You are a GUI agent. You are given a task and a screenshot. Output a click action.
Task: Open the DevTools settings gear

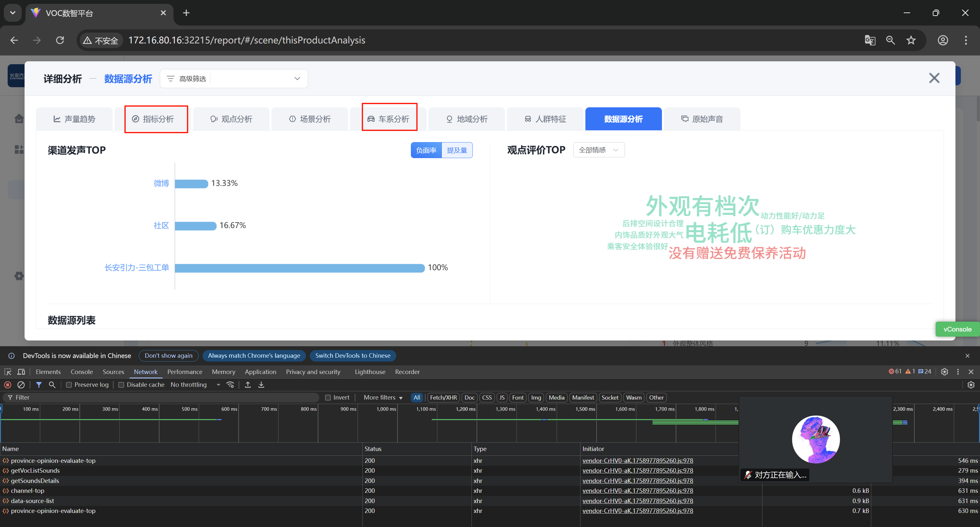click(944, 372)
